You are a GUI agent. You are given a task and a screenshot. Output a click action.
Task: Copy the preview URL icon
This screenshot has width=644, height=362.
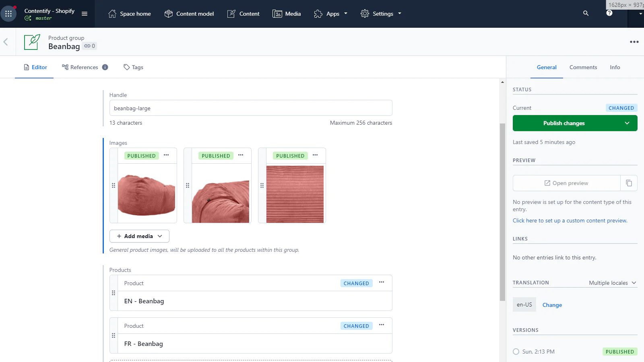tap(629, 183)
